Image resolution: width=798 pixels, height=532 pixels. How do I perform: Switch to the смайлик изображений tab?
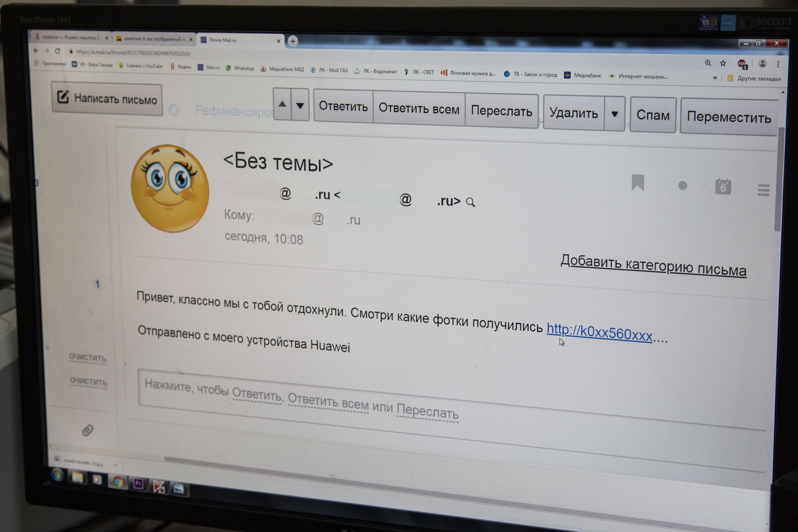(154, 39)
